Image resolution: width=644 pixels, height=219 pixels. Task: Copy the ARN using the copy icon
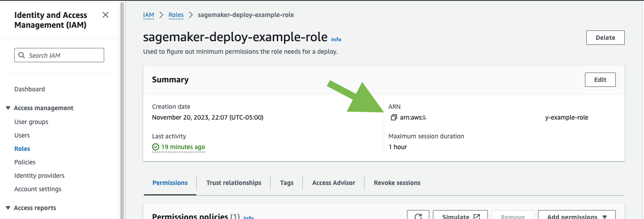(394, 117)
